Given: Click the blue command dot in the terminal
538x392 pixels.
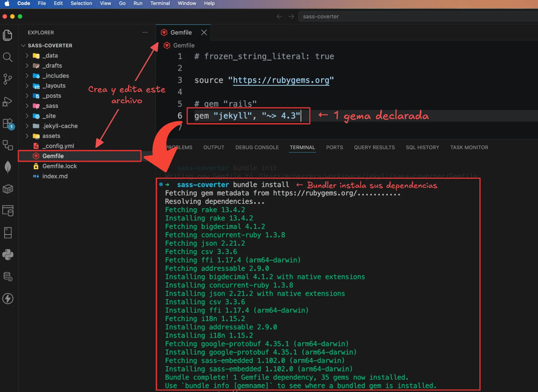Looking at the screenshot, I should (161, 184).
